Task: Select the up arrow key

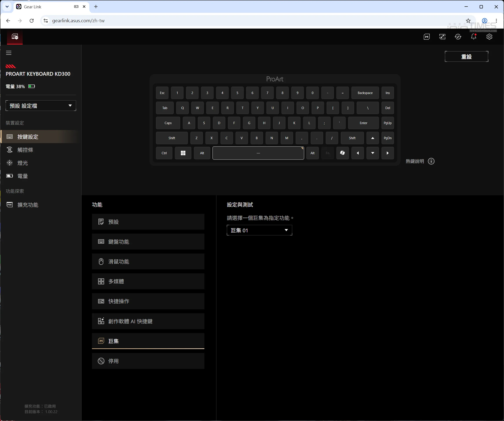Action: (x=372, y=138)
